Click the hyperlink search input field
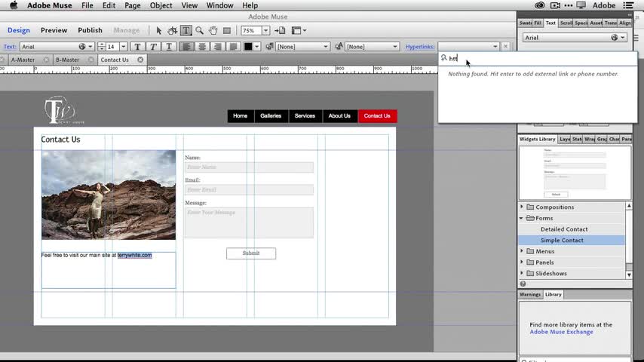 538,58
